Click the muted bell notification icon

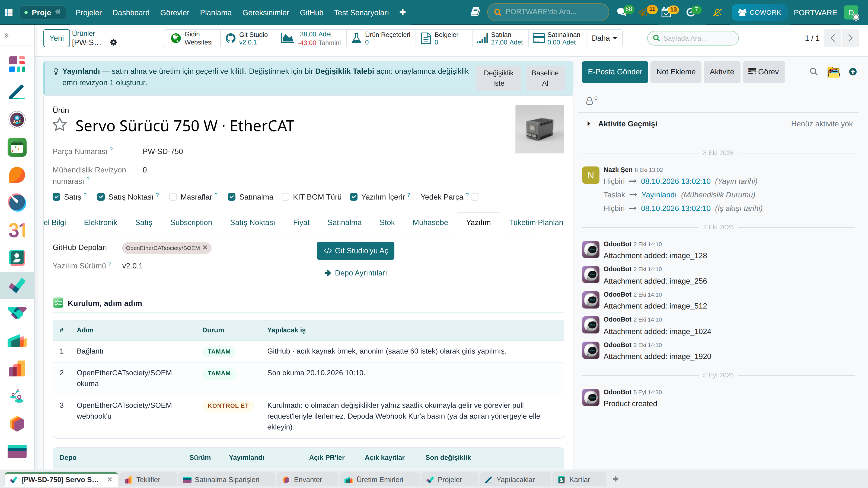(x=717, y=12)
